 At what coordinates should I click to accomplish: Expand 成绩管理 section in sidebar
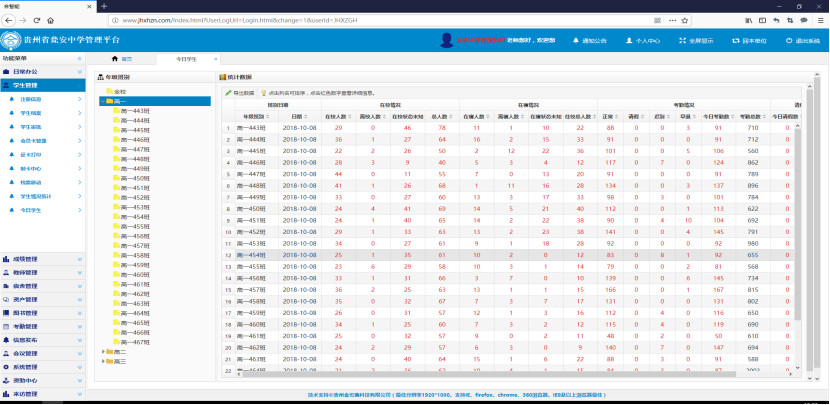[x=42, y=259]
